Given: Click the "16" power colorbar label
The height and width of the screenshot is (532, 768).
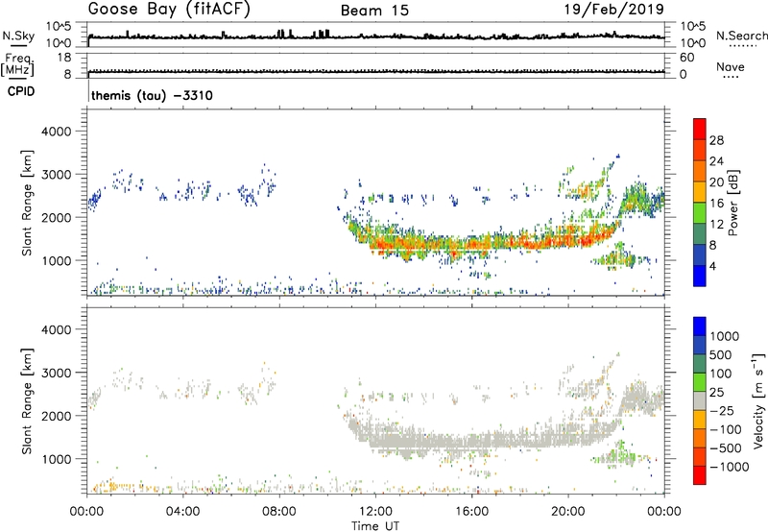Looking at the screenshot, I should (716, 204).
